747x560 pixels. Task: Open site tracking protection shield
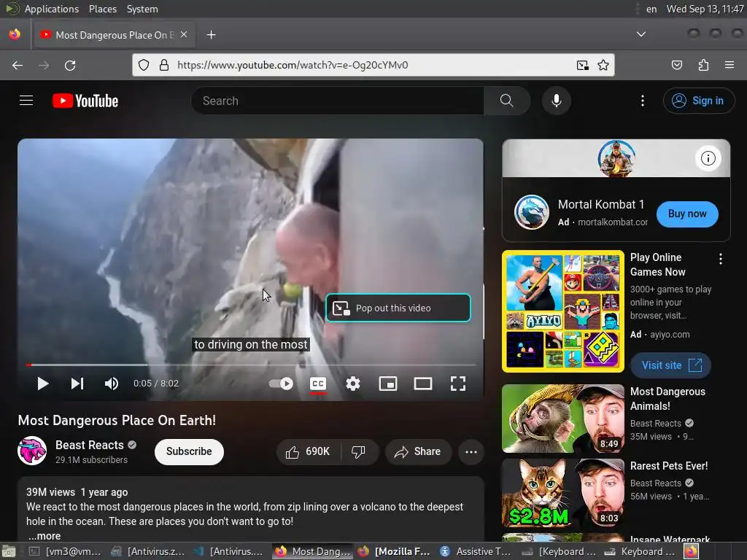point(144,65)
